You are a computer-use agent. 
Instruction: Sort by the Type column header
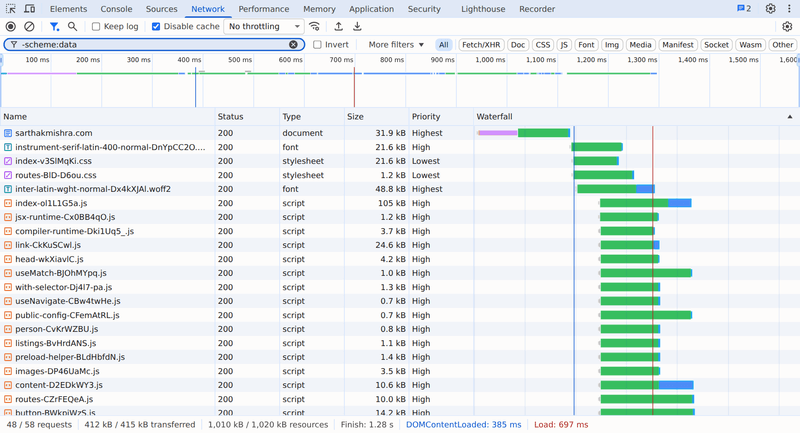pyautogui.click(x=312, y=117)
